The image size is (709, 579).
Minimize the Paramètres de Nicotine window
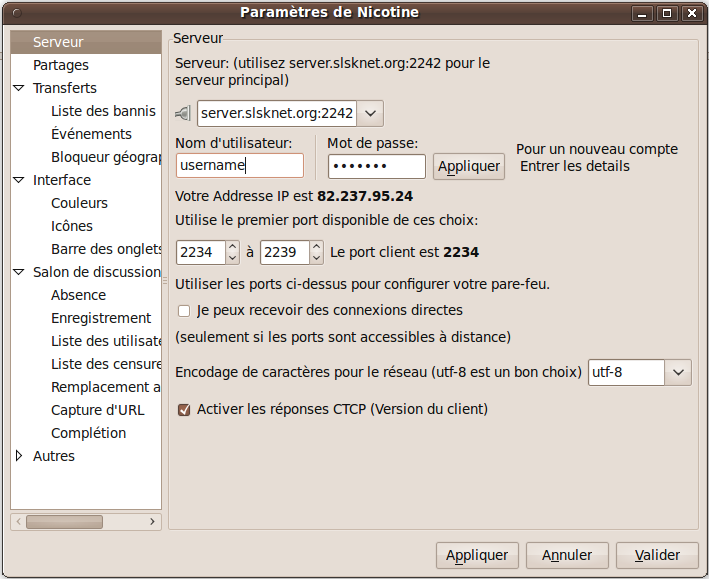click(642, 14)
